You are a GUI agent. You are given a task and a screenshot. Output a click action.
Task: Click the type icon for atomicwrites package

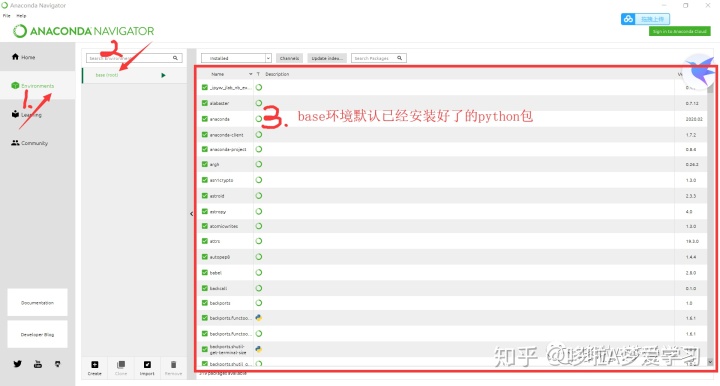[259, 226]
